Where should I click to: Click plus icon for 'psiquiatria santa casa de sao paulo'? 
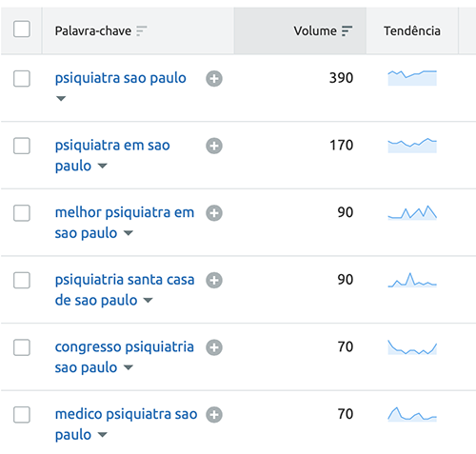coord(214,281)
